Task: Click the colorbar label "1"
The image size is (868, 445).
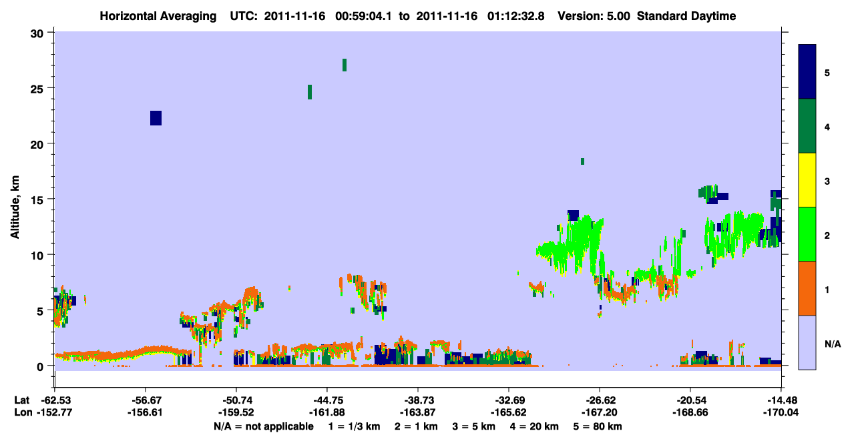Action: pos(827,290)
